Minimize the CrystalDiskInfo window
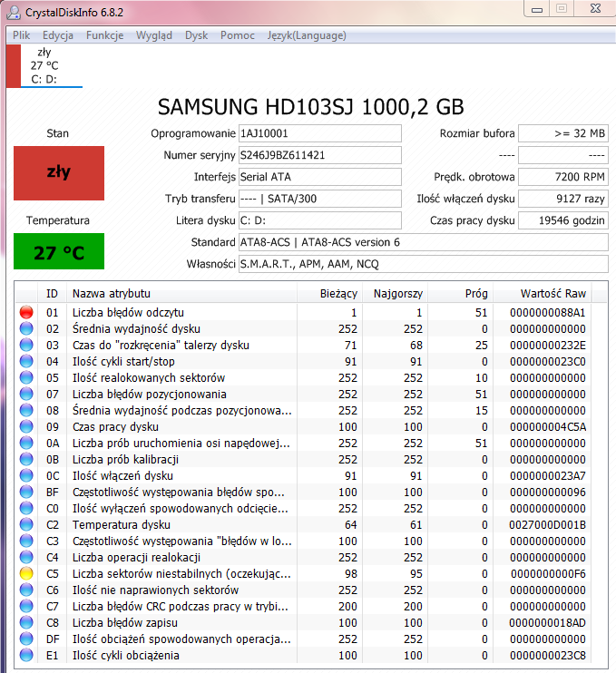616x673 pixels. pos(536,9)
